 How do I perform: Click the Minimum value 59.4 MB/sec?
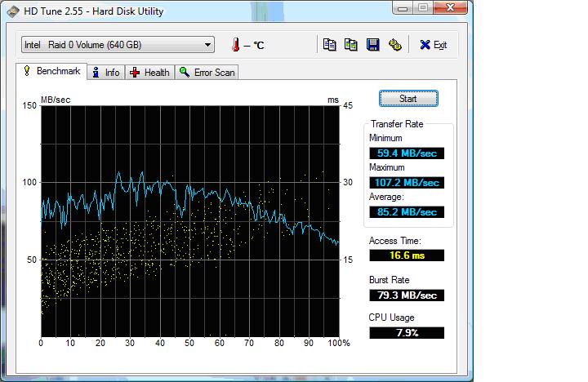click(x=407, y=153)
